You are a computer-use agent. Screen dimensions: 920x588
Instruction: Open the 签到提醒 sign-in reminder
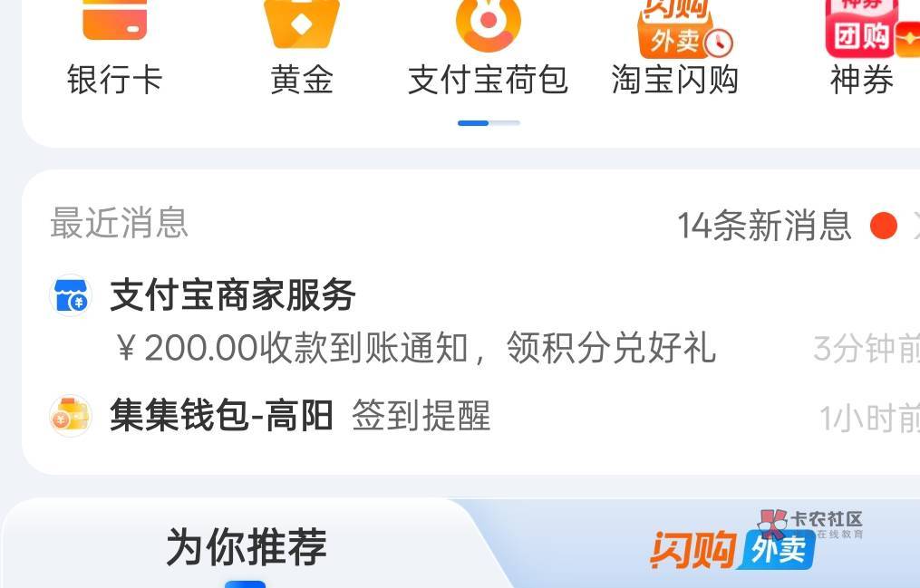point(421,416)
